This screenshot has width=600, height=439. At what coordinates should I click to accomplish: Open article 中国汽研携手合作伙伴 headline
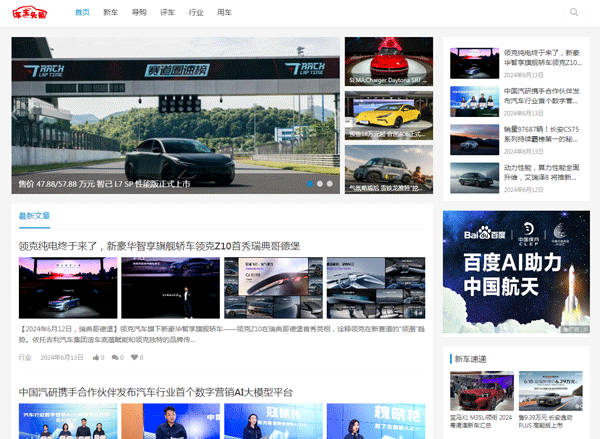pos(156,392)
